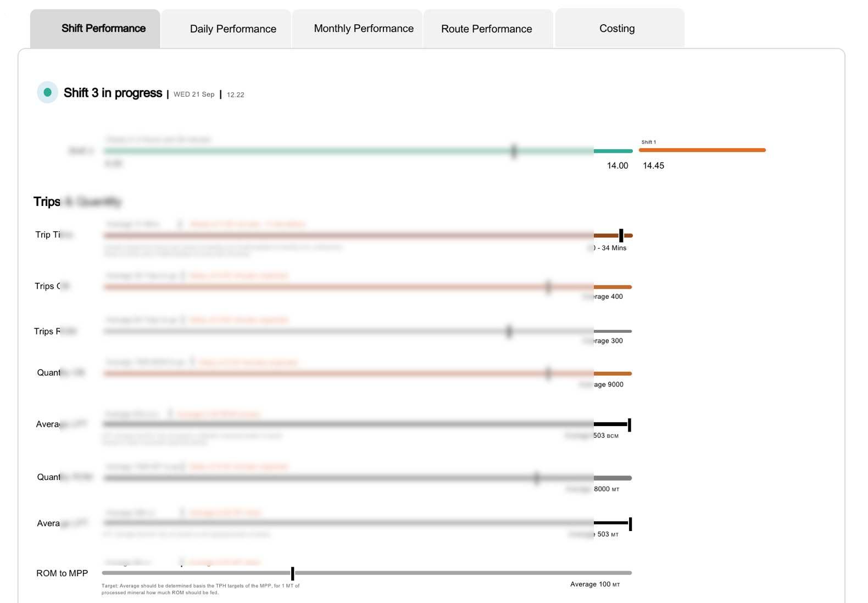Click the WED 21 Sep date label
Screen dimensions: 868x603
point(194,94)
